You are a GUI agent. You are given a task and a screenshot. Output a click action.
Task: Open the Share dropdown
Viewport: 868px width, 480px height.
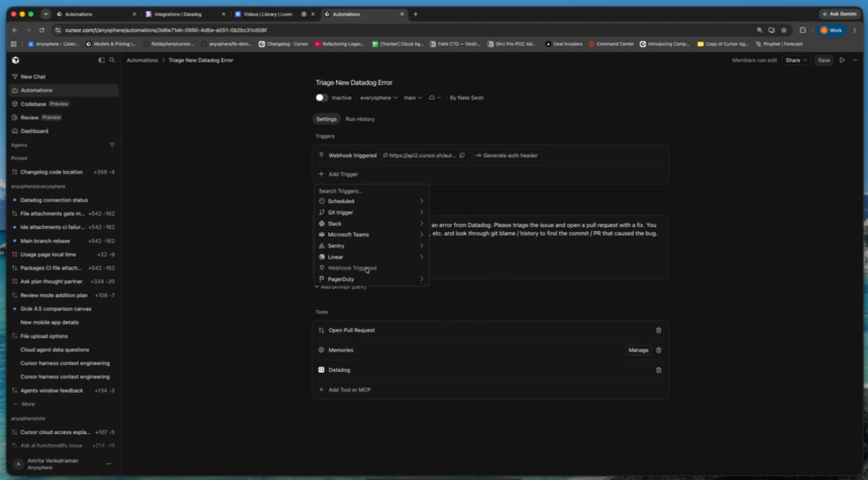[x=796, y=60]
